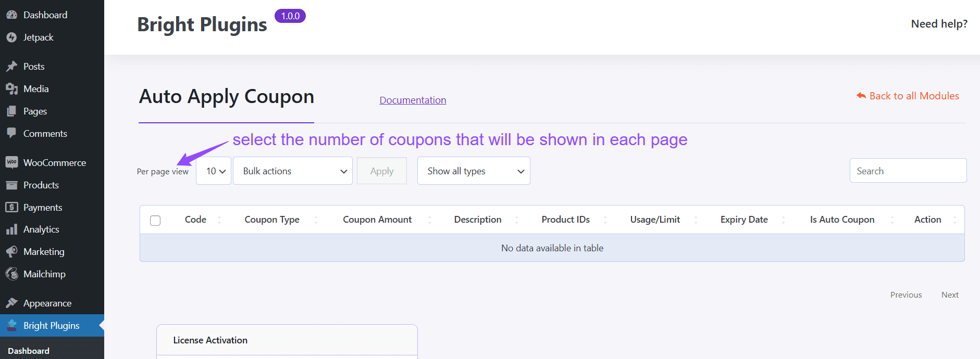
Task: Click the Analytics bar chart icon
Action: pyautogui.click(x=11, y=229)
